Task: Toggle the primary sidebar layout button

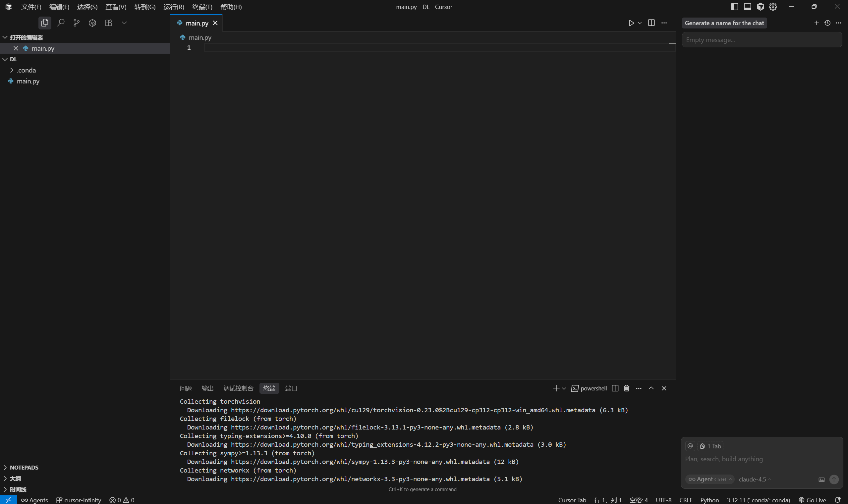Action: click(x=734, y=6)
